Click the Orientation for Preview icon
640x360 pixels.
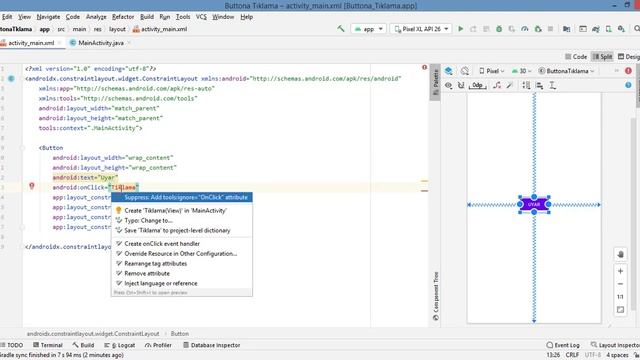[x=464, y=71]
